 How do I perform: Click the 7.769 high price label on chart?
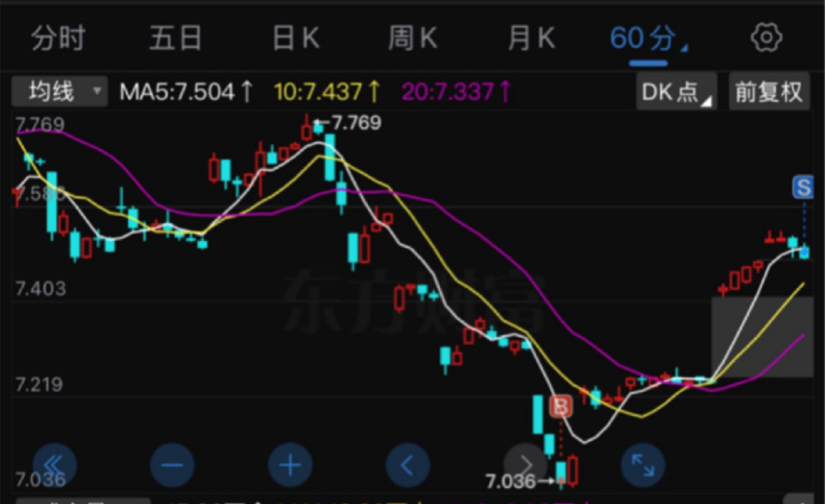356,123
